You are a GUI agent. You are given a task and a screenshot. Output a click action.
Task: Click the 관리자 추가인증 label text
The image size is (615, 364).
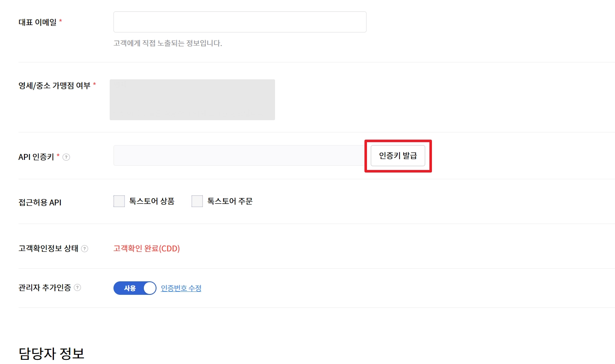45,288
